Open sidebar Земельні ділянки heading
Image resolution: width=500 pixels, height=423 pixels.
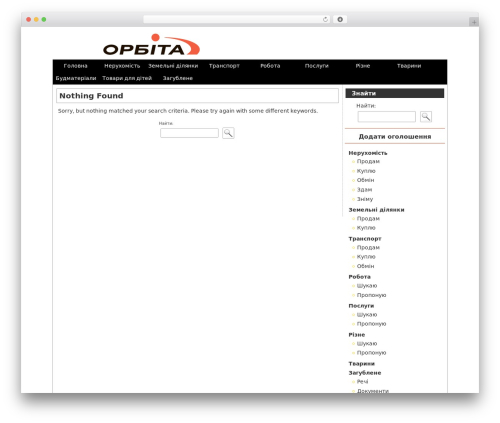pyautogui.click(x=376, y=210)
